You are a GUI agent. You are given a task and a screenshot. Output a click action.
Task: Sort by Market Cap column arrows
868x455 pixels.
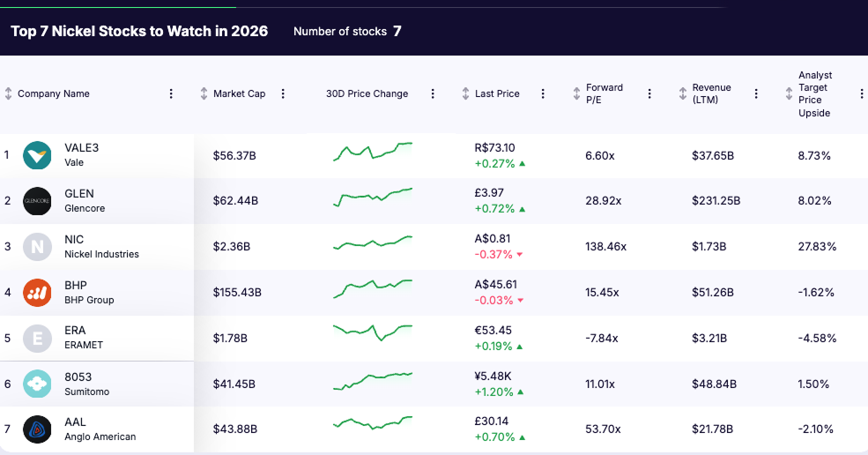[x=204, y=93]
